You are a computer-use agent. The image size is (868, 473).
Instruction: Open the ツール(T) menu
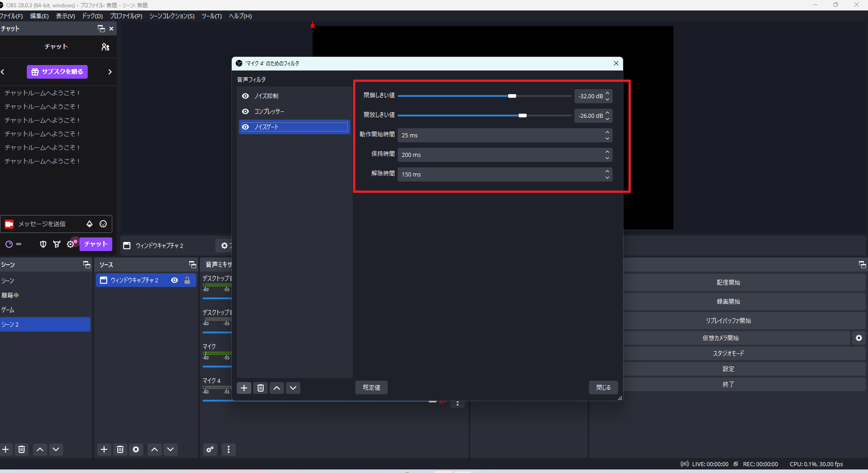click(x=211, y=16)
